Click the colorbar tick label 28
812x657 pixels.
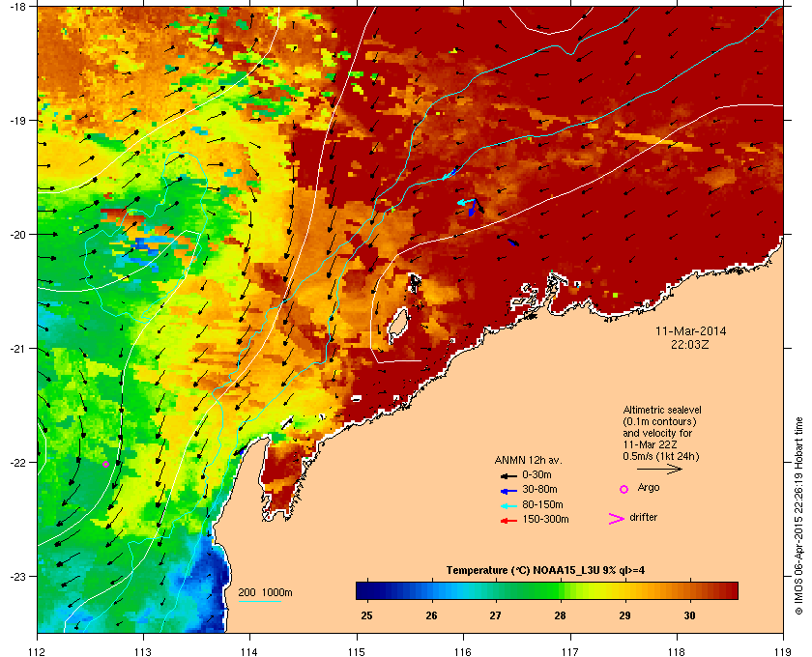pos(560,615)
